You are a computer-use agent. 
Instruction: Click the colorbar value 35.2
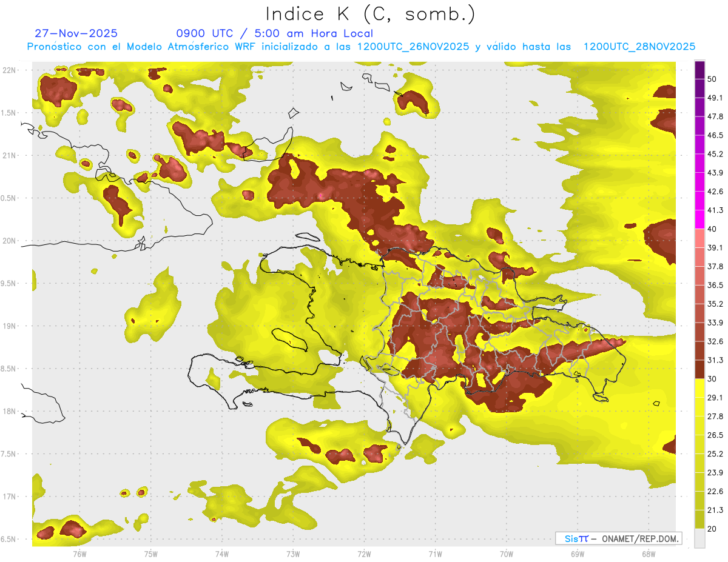[715, 304]
